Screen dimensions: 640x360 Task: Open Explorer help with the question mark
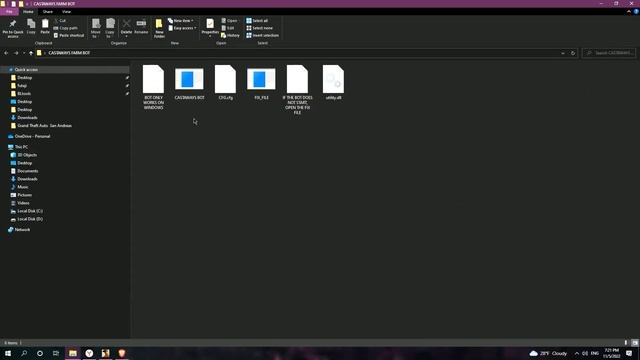coord(636,12)
